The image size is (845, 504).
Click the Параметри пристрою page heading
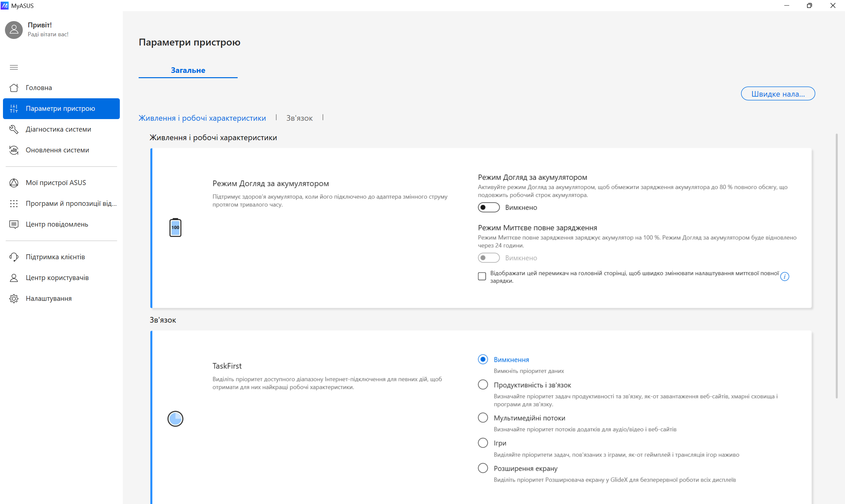click(189, 42)
